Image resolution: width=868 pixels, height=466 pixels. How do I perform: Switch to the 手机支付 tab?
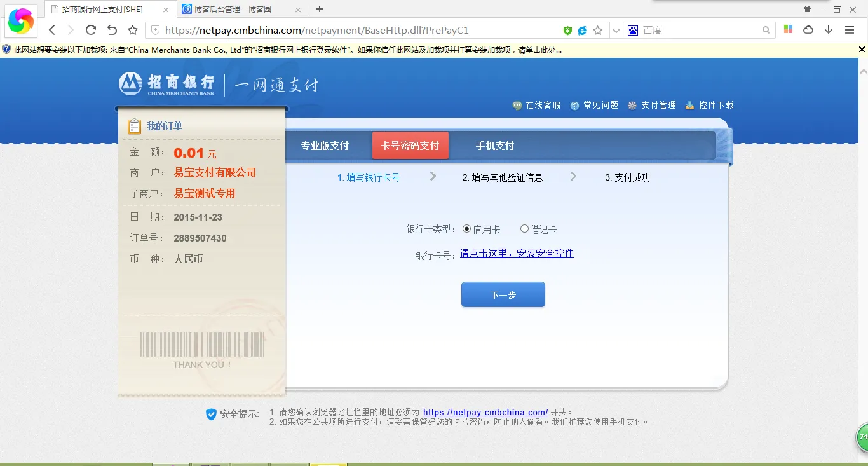pos(494,146)
